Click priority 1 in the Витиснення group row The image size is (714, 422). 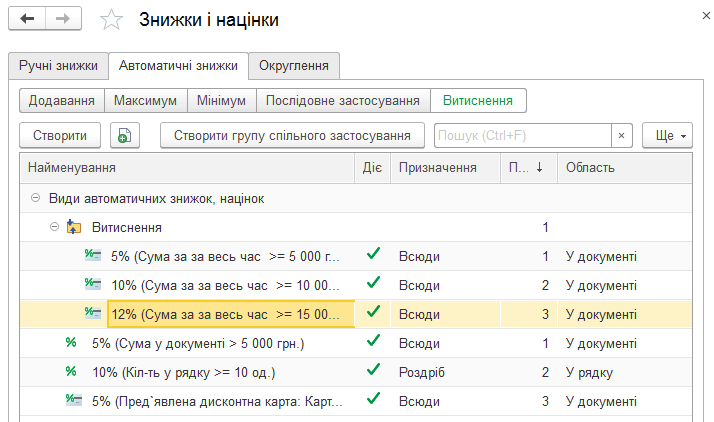[x=545, y=227]
